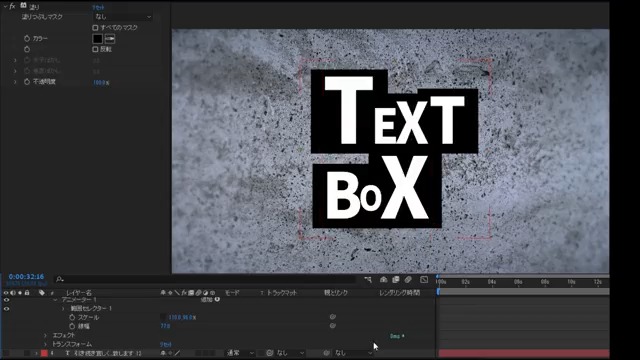
Task: Click the blue current-time indicator
Action: [x=438, y=292]
